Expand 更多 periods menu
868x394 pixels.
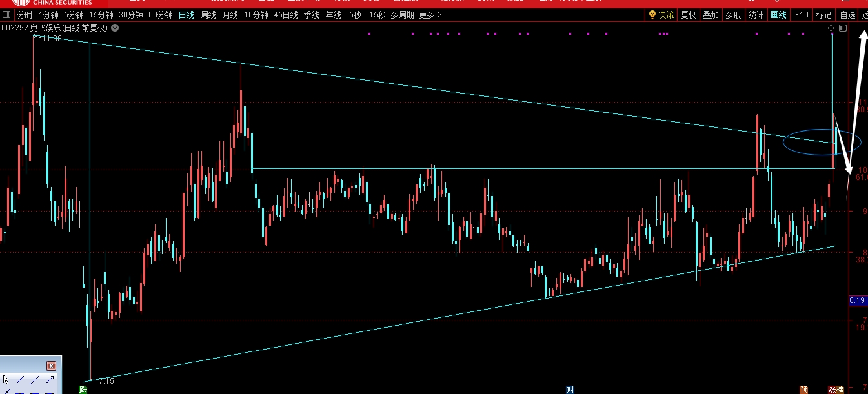click(430, 15)
